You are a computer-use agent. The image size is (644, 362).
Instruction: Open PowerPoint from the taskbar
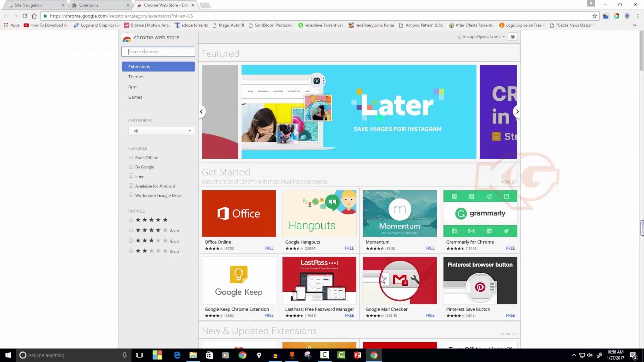pyautogui.click(x=357, y=355)
